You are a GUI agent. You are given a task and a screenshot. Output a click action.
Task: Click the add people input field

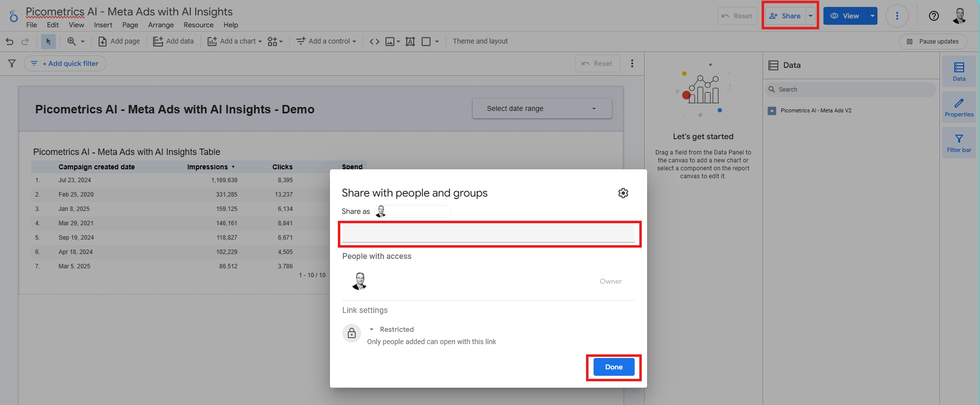[488, 233]
